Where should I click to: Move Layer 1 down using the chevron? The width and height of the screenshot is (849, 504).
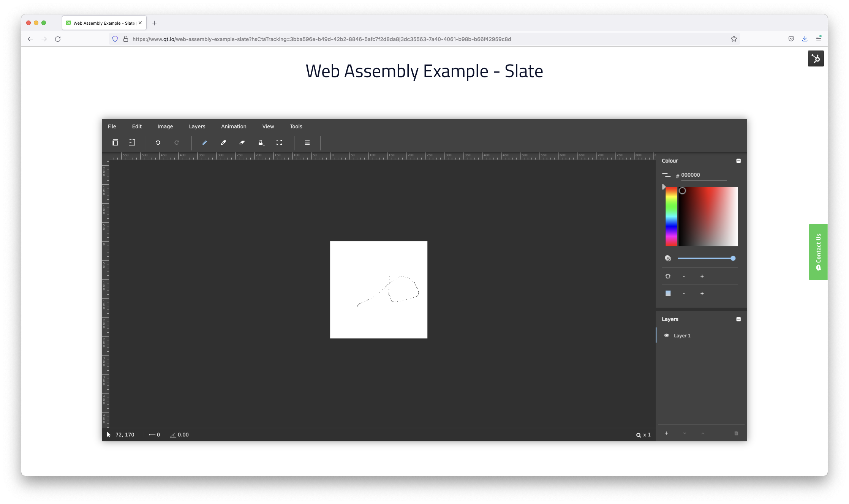tap(685, 433)
